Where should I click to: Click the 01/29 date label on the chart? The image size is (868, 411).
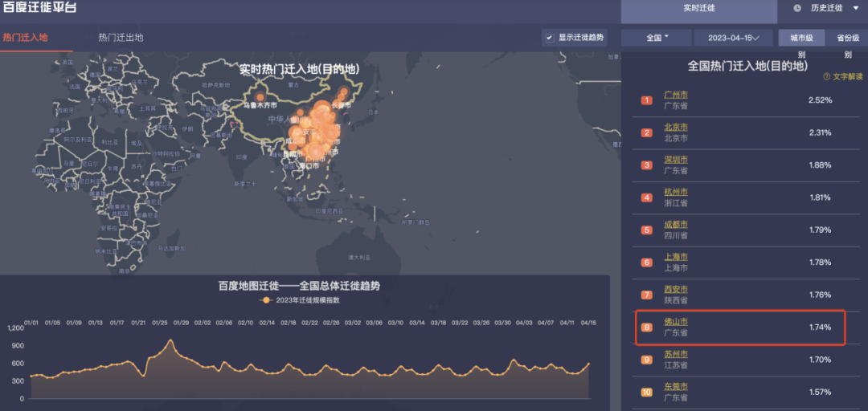[x=181, y=323]
